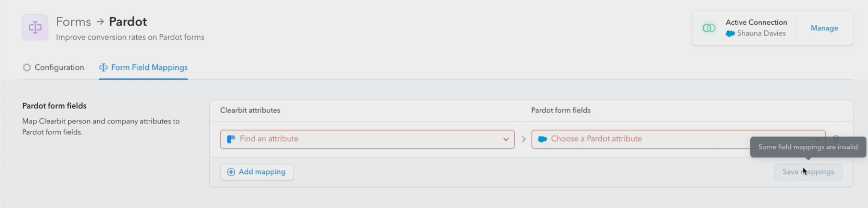
Task: Open the Find an attribute dropdown
Action: pyautogui.click(x=367, y=139)
